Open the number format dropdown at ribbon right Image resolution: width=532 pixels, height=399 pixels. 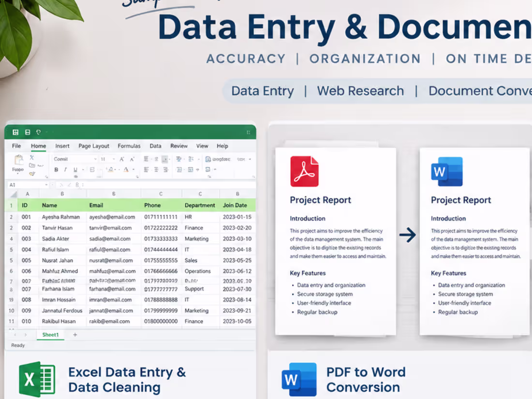250,159
